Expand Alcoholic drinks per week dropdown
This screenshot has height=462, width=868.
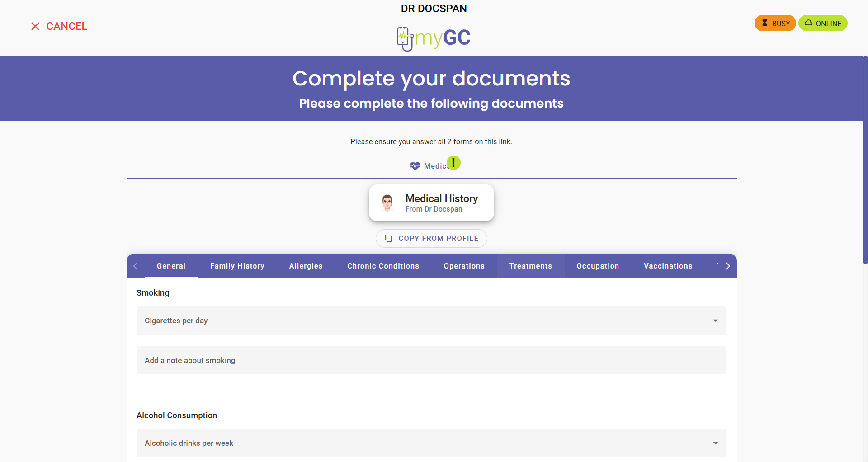(431, 443)
